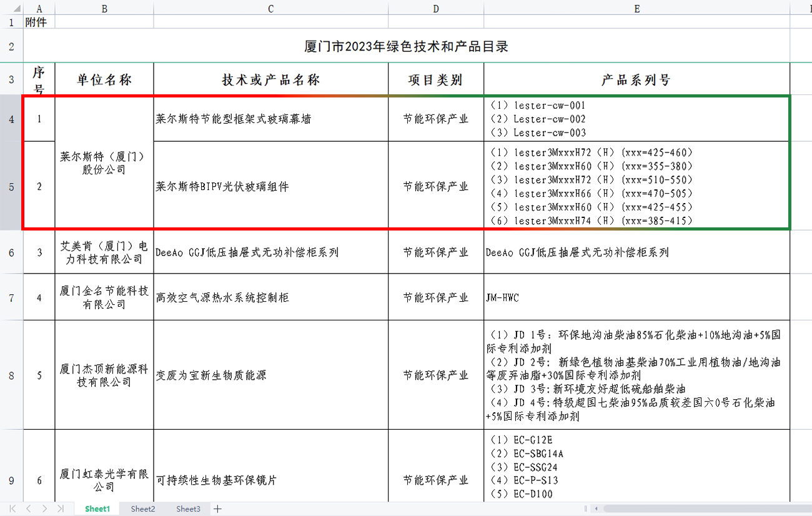Click serial number 4 cell
This screenshot has height=516, width=812.
pyautogui.click(x=39, y=297)
